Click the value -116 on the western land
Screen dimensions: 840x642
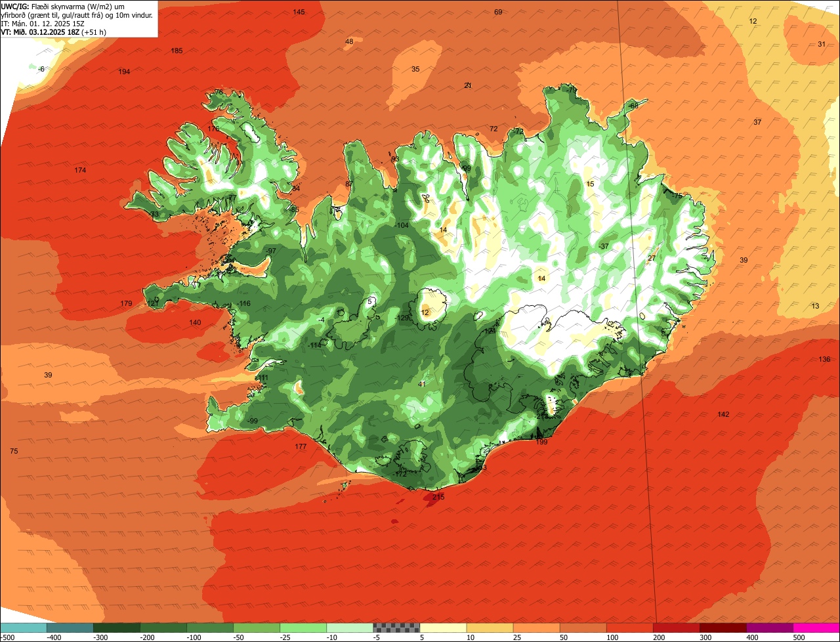point(244,303)
